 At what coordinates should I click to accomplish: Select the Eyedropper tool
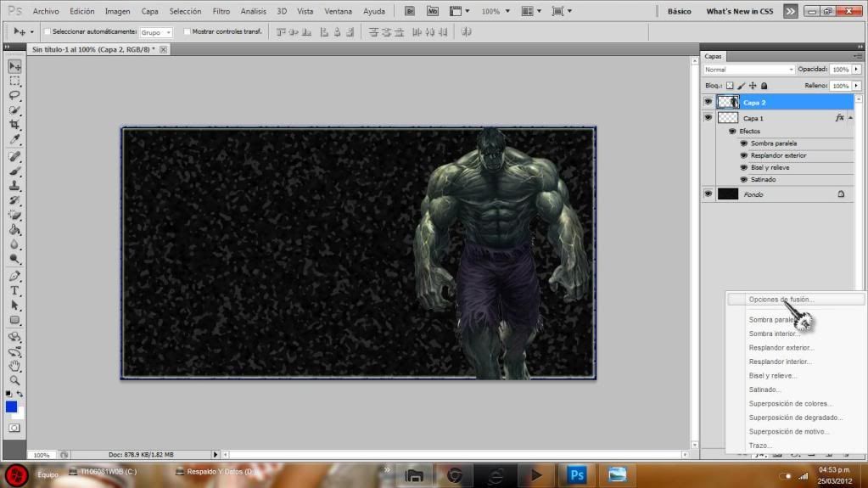[15, 139]
